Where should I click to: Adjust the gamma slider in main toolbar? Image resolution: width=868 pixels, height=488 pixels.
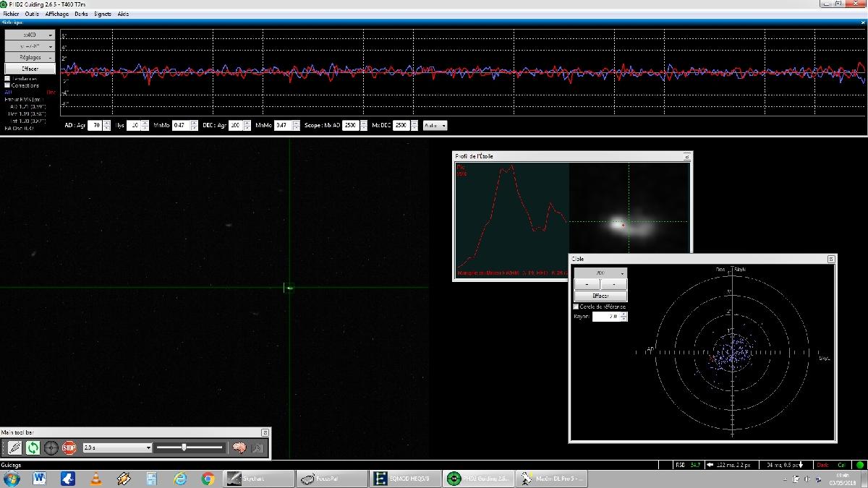coord(184,448)
